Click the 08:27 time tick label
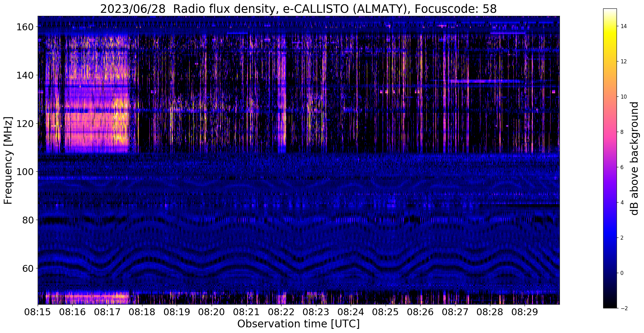This screenshot has width=644, height=333. [455, 312]
